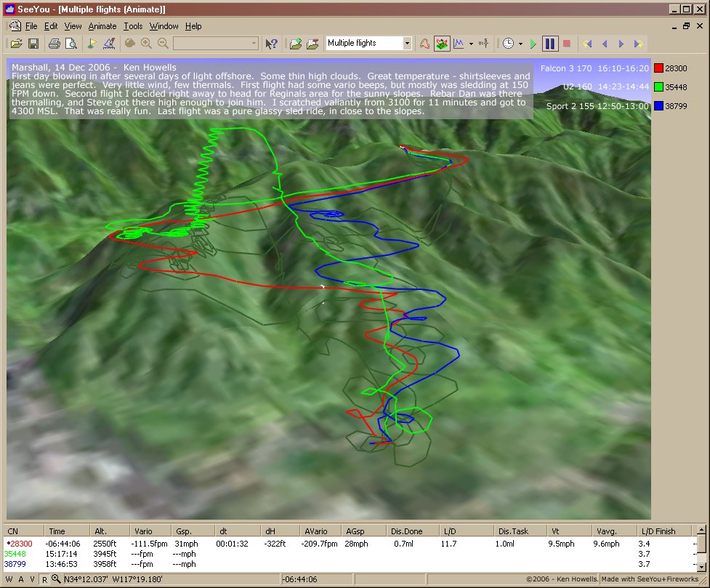Open the clock time options dropdown arrow
Image resolution: width=710 pixels, height=588 pixels.
click(x=520, y=44)
